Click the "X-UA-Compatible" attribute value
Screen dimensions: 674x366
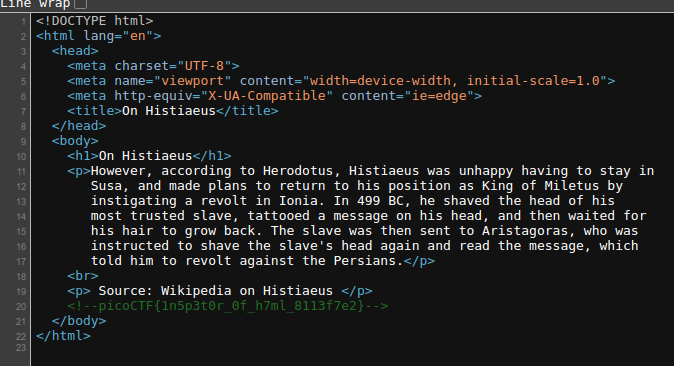267,96
